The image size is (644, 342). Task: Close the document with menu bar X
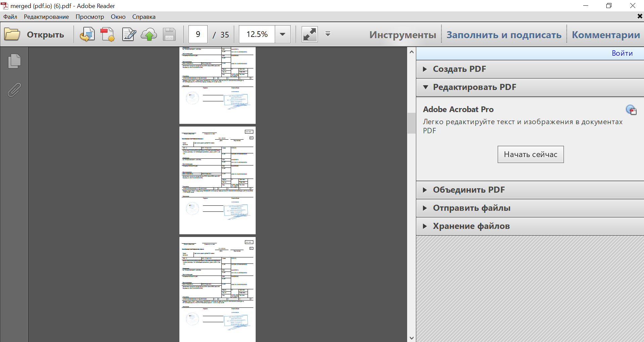[x=639, y=16]
